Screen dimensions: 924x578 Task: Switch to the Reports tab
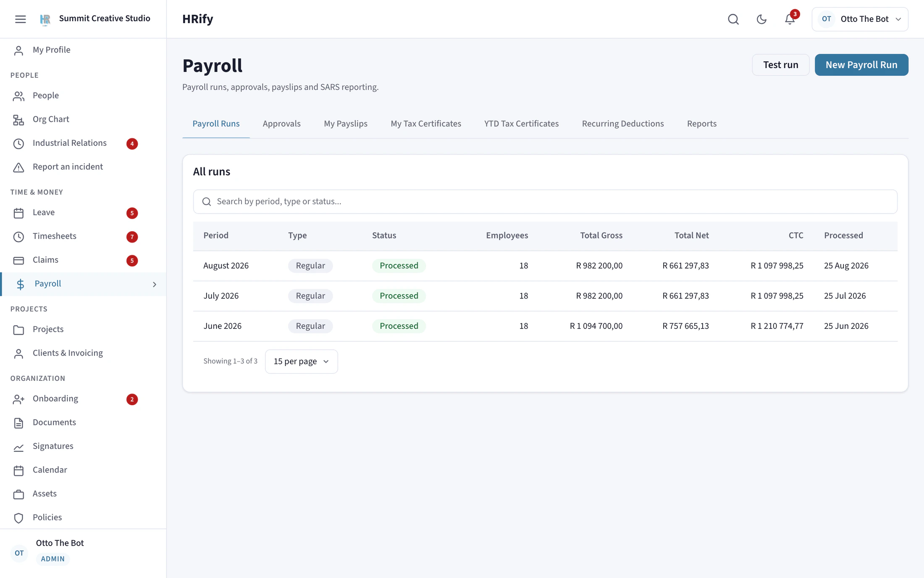pyautogui.click(x=701, y=124)
